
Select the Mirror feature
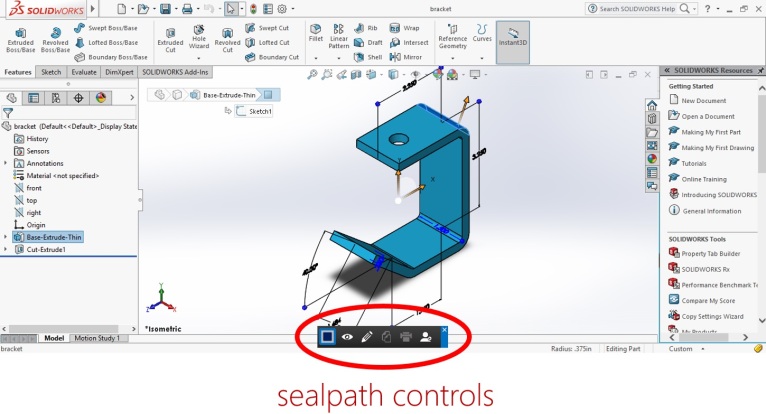[406, 57]
